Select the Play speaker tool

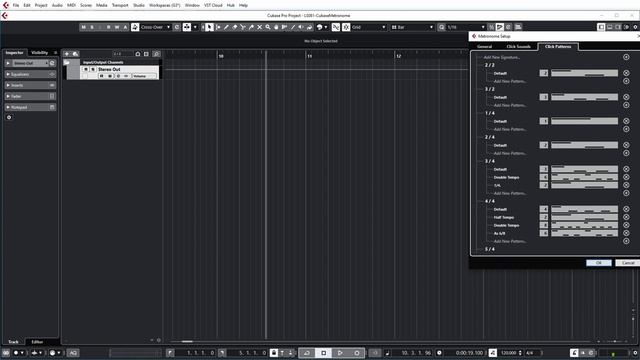click(x=301, y=27)
